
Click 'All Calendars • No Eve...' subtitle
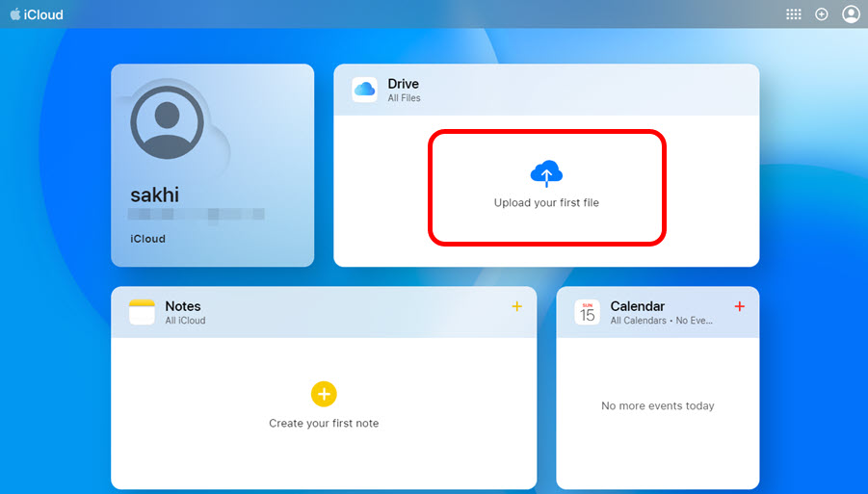pyautogui.click(x=661, y=321)
